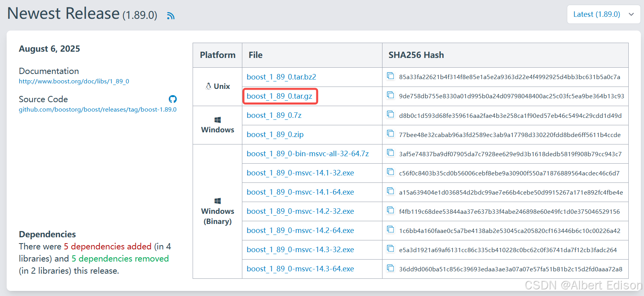Click the GitHub icon next to Source Code
The height and width of the screenshot is (296, 644).
(173, 99)
